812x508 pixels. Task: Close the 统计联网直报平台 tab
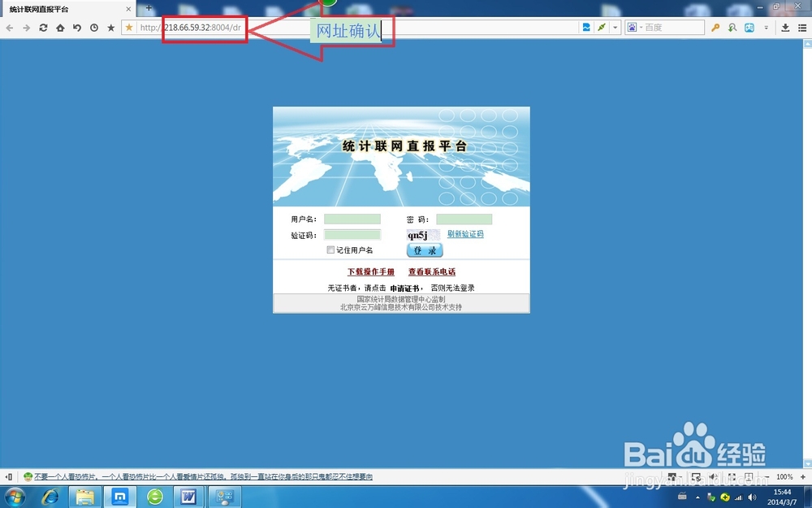[128, 9]
